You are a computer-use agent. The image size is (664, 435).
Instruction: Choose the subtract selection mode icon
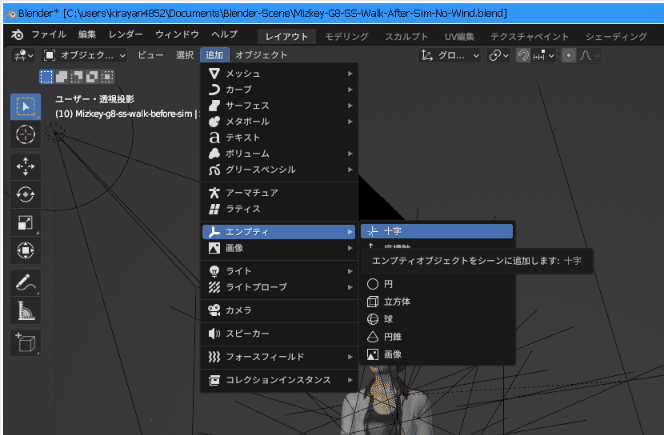pos(77,77)
